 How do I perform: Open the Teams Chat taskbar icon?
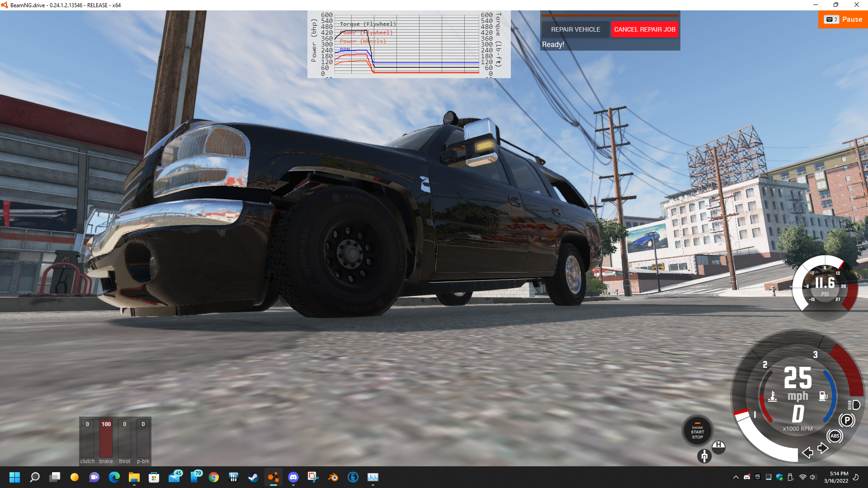(94, 477)
